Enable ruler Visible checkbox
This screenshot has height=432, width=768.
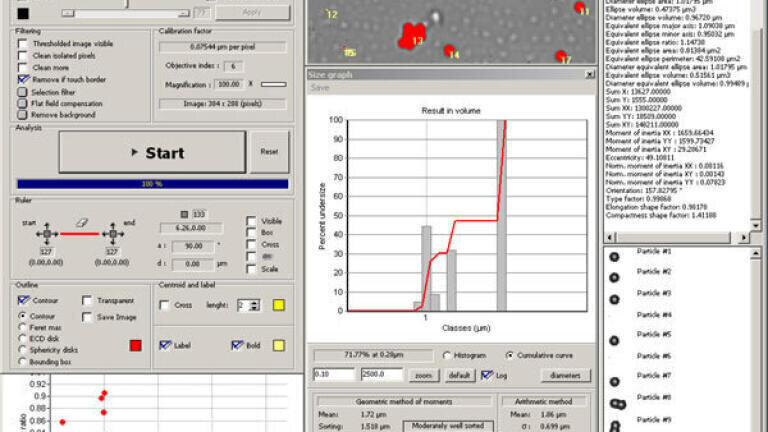[x=251, y=221]
